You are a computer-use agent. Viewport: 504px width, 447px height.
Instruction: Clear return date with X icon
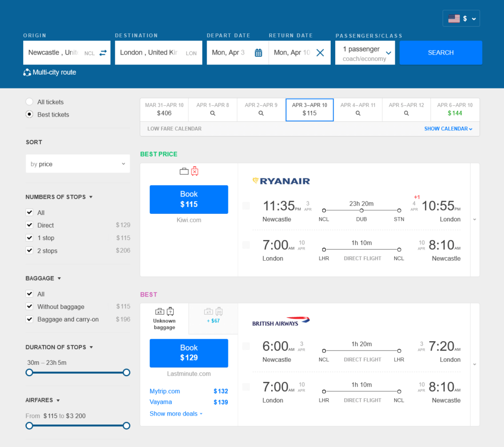[320, 53]
